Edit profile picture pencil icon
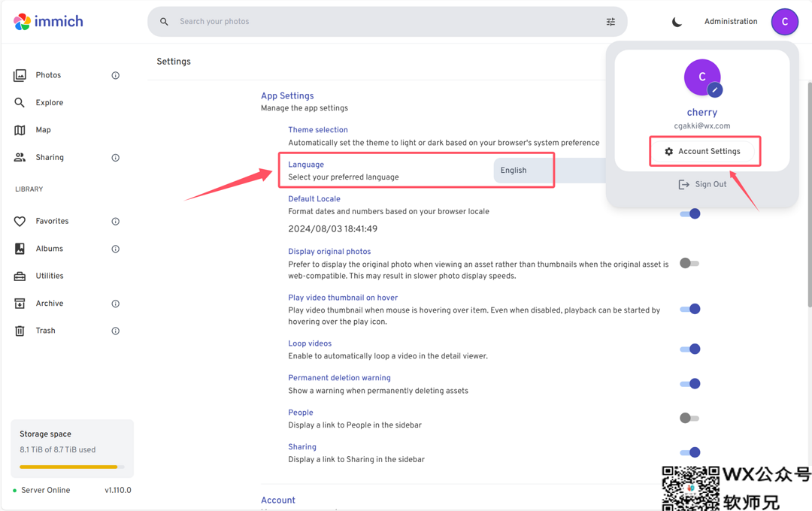 coord(715,89)
